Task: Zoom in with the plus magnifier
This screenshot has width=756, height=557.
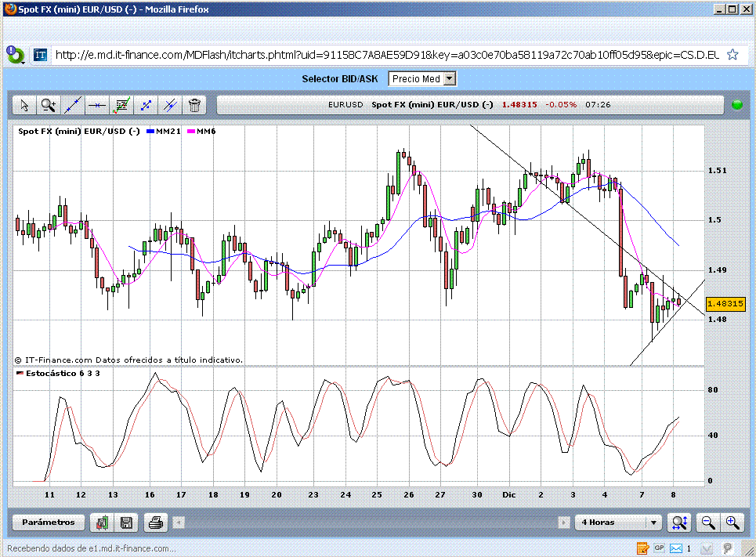Action: [732, 523]
